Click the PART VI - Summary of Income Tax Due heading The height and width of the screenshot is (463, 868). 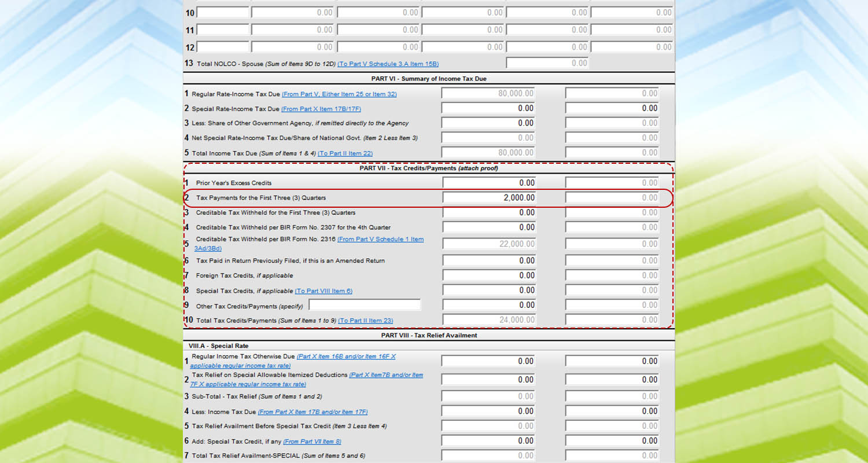click(429, 79)
